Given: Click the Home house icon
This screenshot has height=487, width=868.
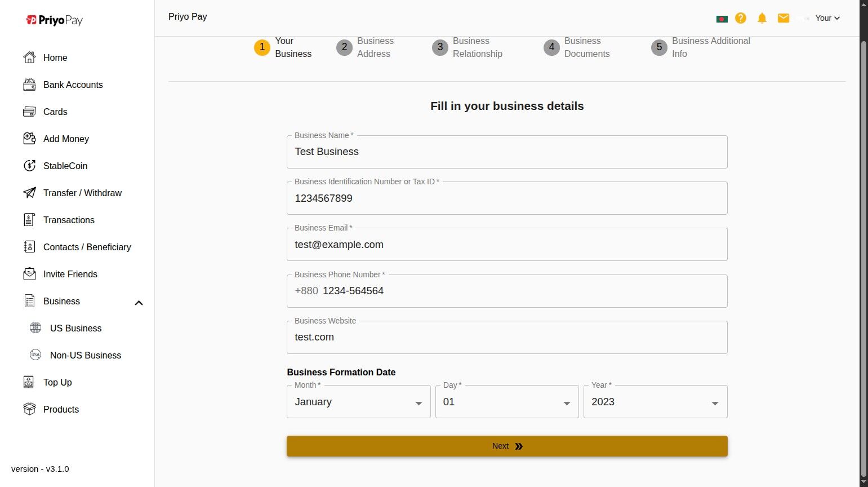Looking at the screenshot, I should pos(29,57).
